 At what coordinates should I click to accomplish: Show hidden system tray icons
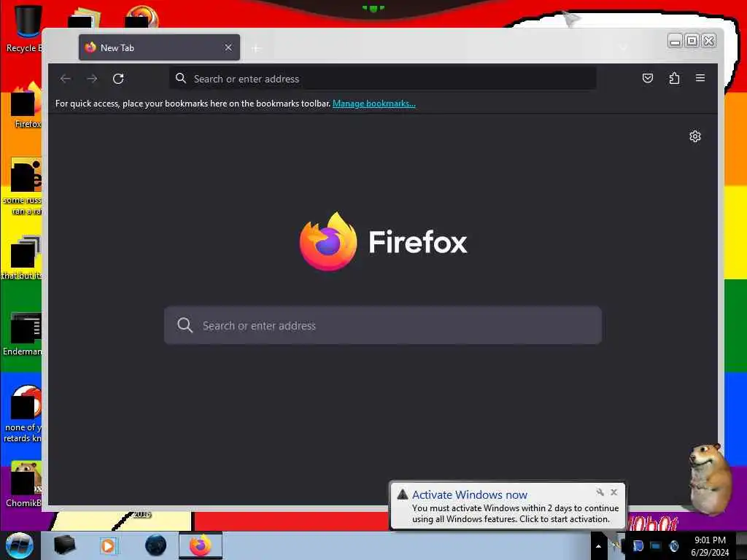pos(598,546)
